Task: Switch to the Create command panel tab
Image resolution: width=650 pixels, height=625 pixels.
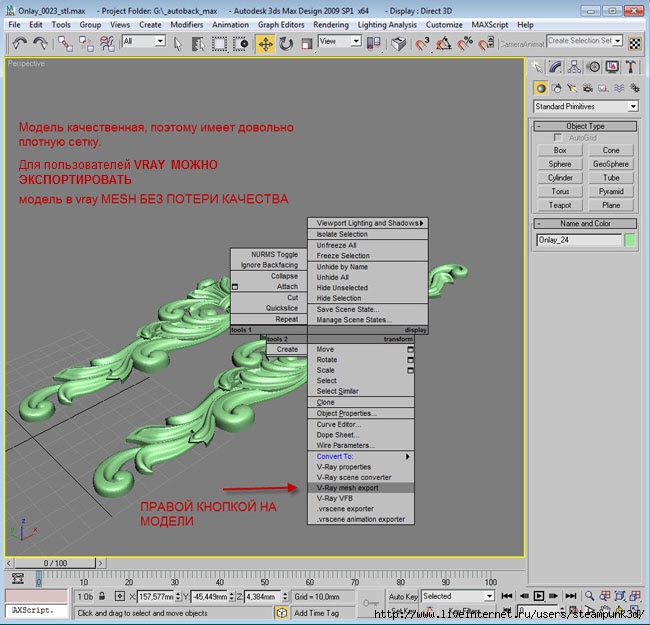Action: point(537,67)
